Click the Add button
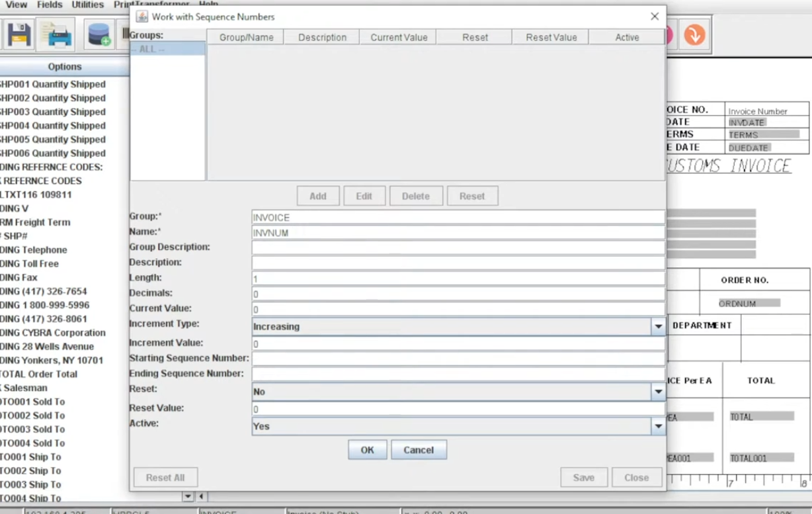 click(x=317, y=196)
